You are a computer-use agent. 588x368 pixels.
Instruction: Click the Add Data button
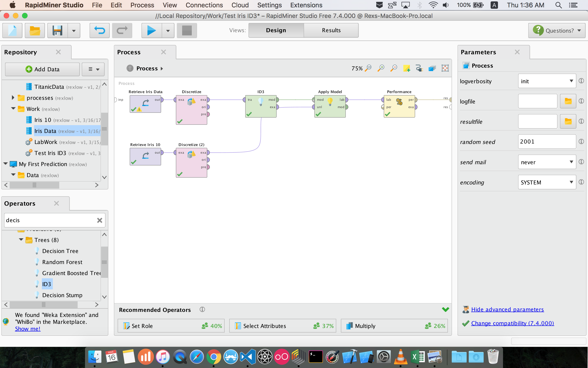42,69
